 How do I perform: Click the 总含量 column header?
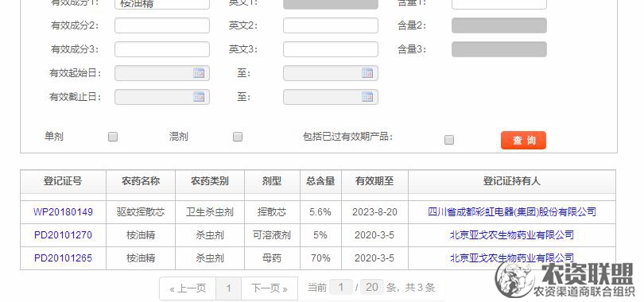pos(320,181)
